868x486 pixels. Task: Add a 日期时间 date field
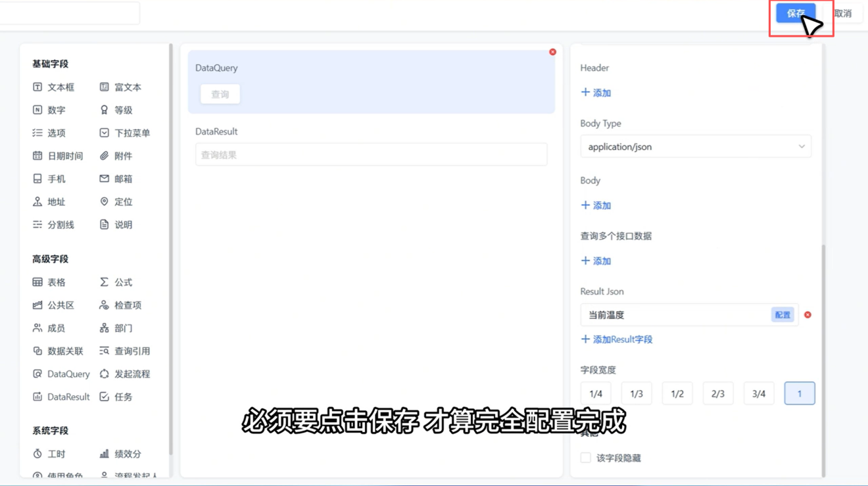[58, 156]
